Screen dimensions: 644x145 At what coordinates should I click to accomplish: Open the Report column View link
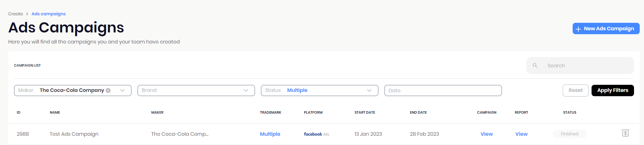coord(521,134)
